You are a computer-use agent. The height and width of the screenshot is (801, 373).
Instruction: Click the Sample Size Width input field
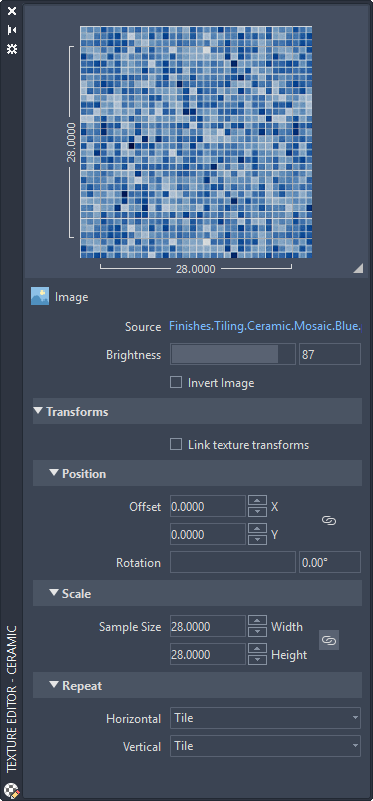point(208,626)
